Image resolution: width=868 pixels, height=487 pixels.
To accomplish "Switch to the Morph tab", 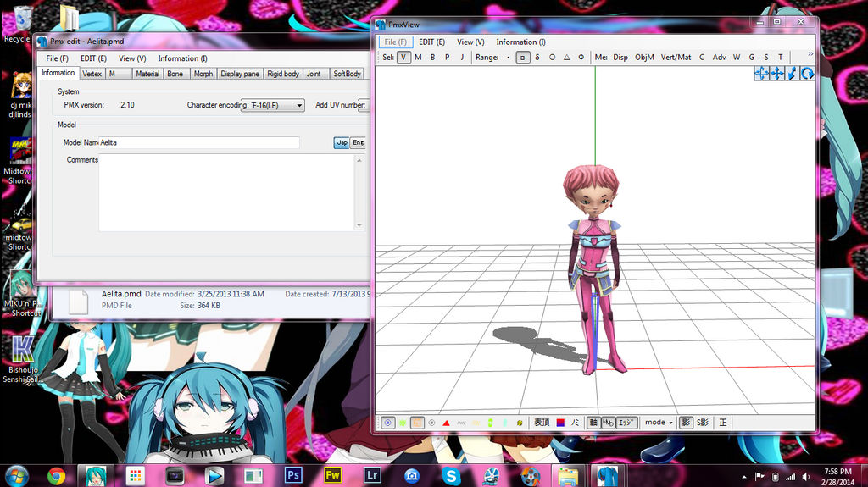I will tap(203, 74).
